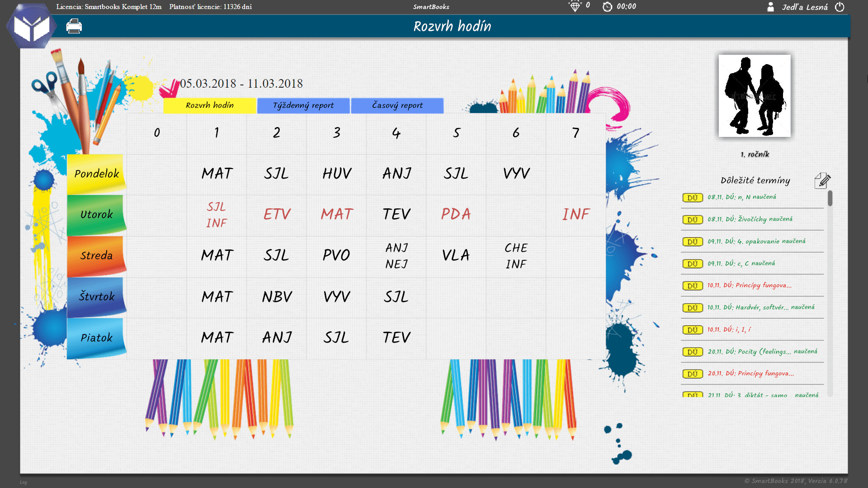This screenshot has width=868, height=488.
Task: Open homework entry 4. opakovanie
Action: pyautogui.click(x=756, y=241)
